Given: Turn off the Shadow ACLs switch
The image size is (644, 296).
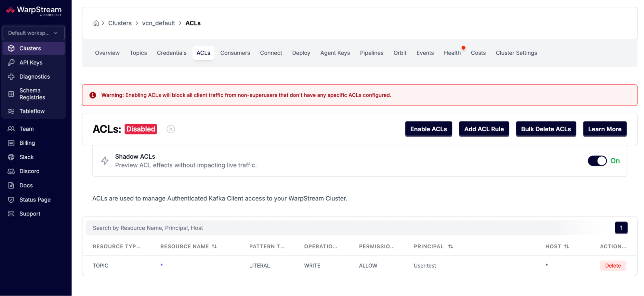Looking at the screenshot, I should [597, 161].
